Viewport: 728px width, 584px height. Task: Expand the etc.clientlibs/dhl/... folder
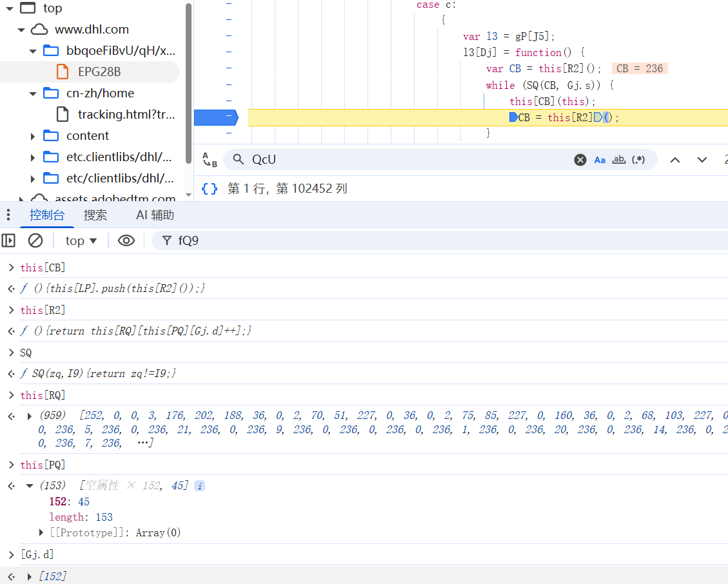(x=32, y=157)
